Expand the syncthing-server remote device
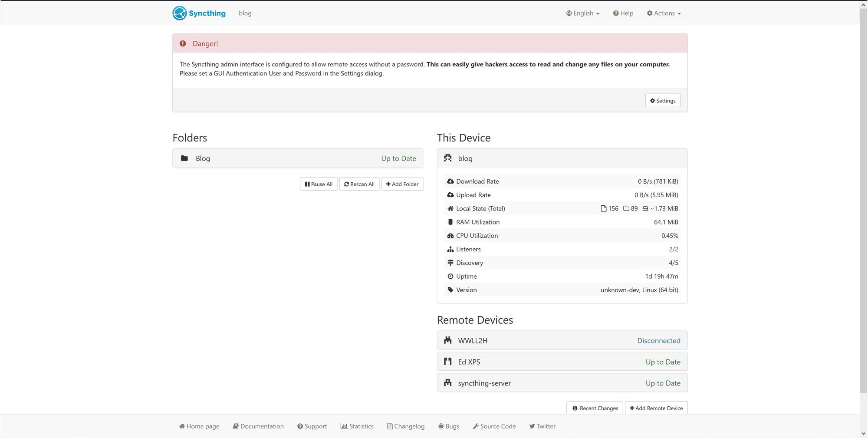Screen dimensions: 868x438 pyautogui.click(x=562, y=383)
